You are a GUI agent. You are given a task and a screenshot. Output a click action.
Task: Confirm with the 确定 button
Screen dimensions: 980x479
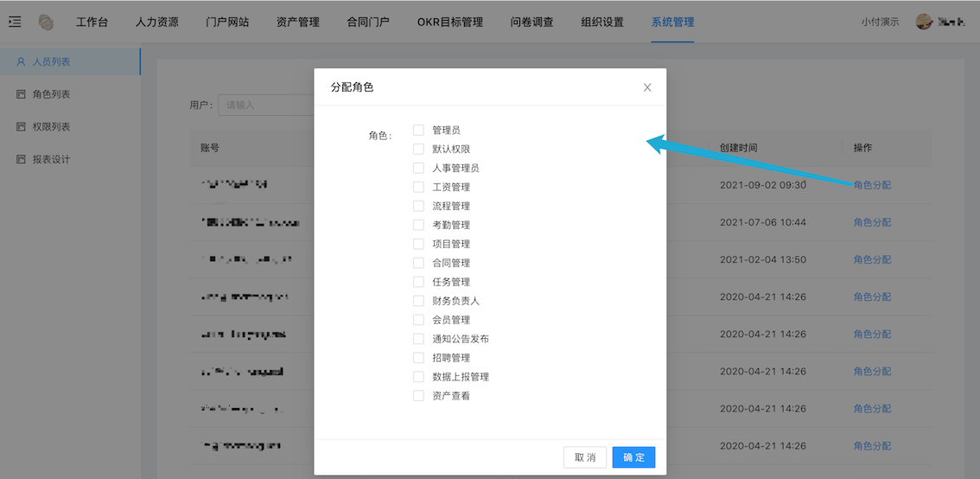point(633,457)
